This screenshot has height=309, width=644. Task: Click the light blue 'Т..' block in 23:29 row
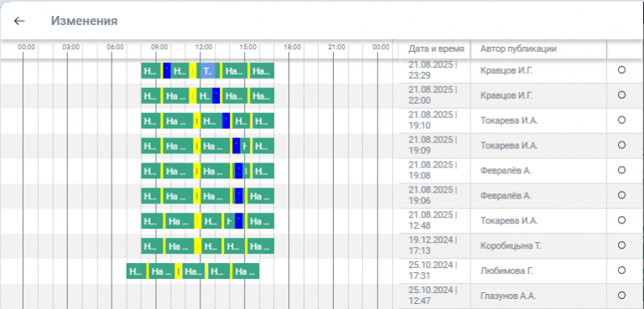(x=208, y=70)
